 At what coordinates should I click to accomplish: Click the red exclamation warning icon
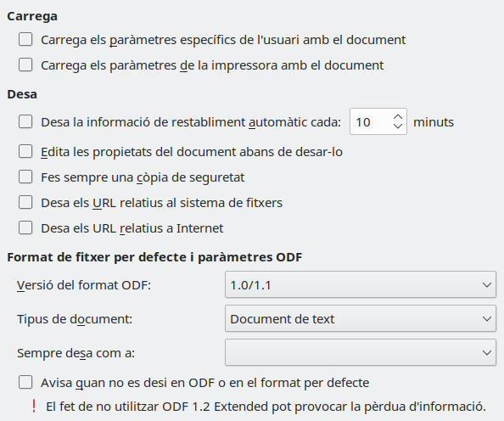(34, 407)
